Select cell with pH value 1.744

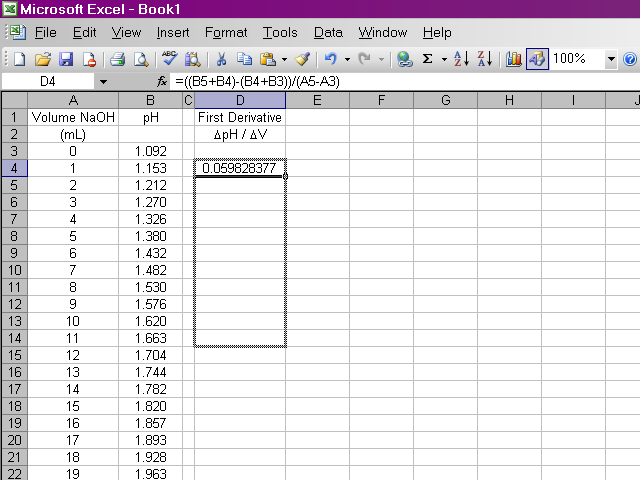(x=151, y=372)
